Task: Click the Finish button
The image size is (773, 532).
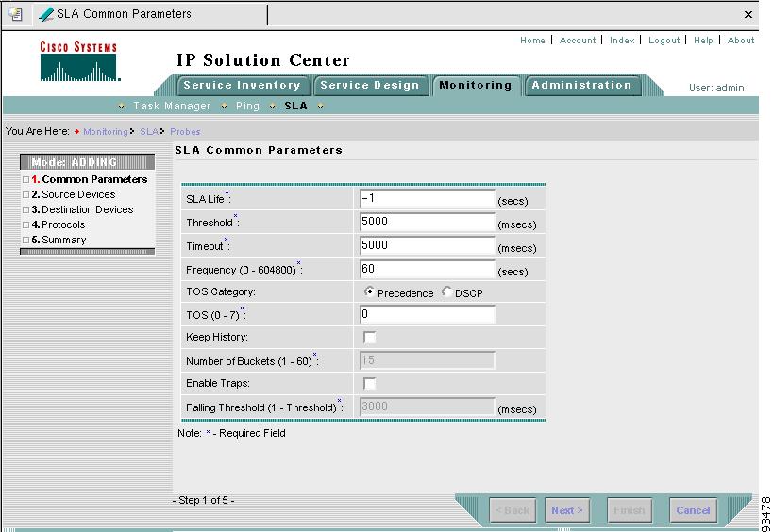Action: 630,510
